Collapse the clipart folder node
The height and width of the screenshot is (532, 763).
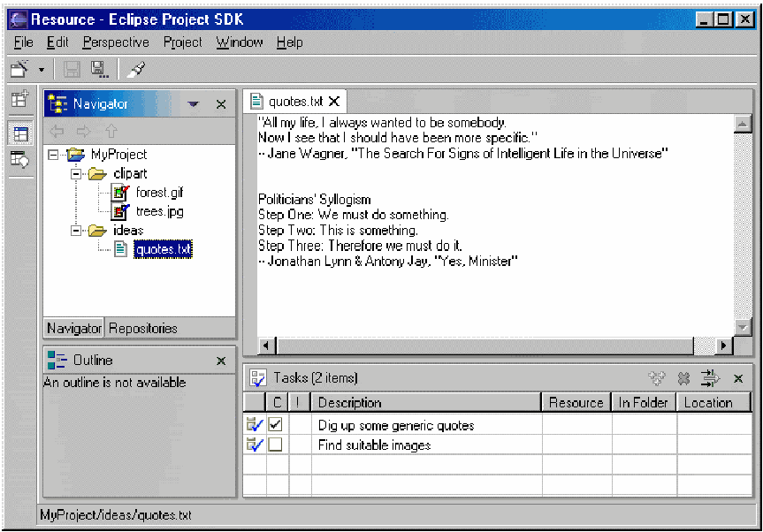[76, 173]
